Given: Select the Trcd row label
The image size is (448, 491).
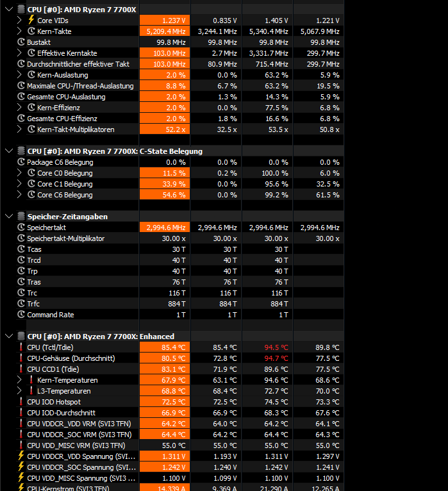Looking at the screenshot, I should pos(34,260).
